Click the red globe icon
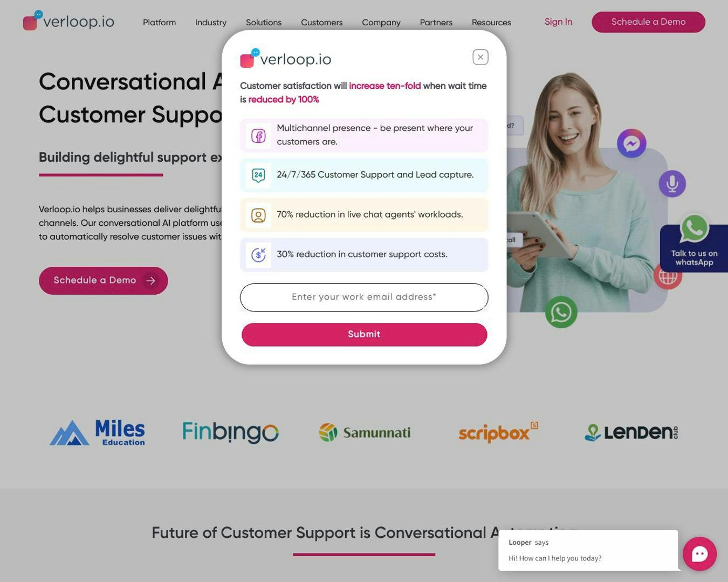The image size is (728, 582). (668, 277)
